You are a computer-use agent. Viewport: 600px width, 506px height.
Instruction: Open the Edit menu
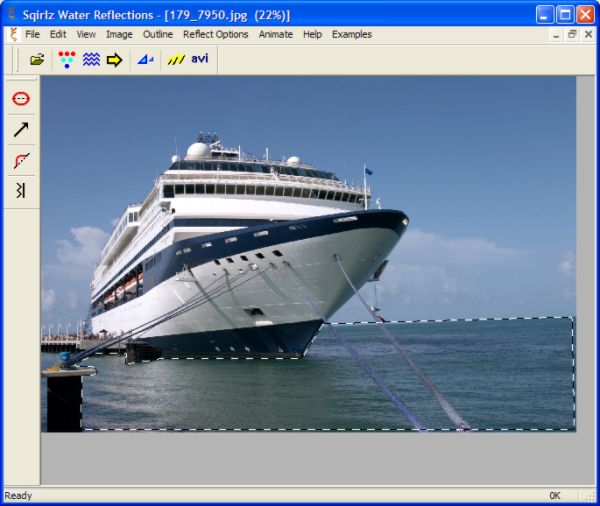[x=58, y=34]
